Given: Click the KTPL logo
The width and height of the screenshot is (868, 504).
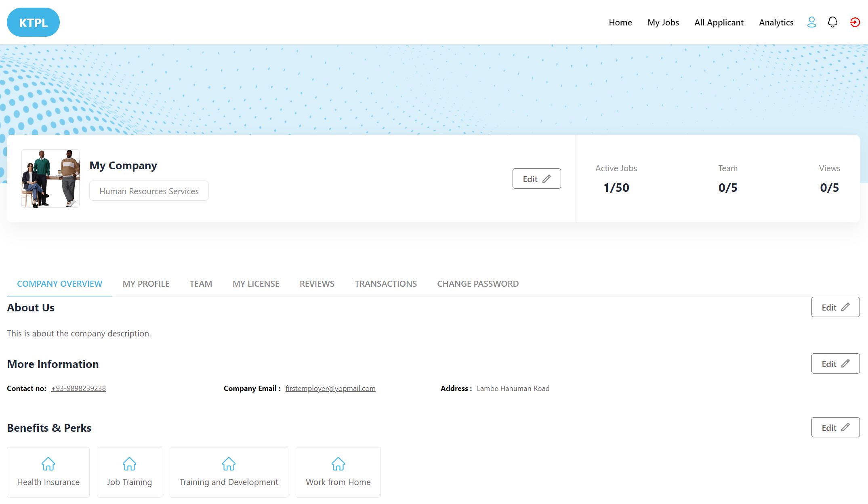Looking at the screenshot, I should point(33,23).
